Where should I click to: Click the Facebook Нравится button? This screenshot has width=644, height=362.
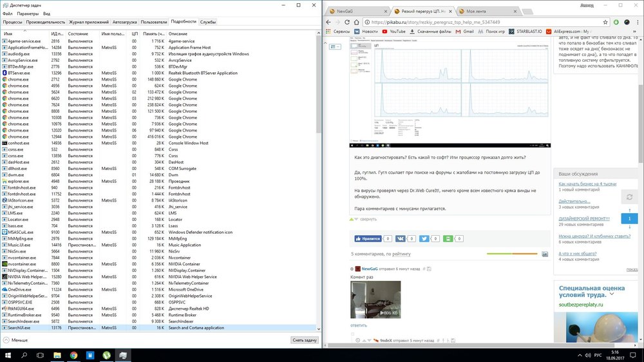[x=366, y=238]
